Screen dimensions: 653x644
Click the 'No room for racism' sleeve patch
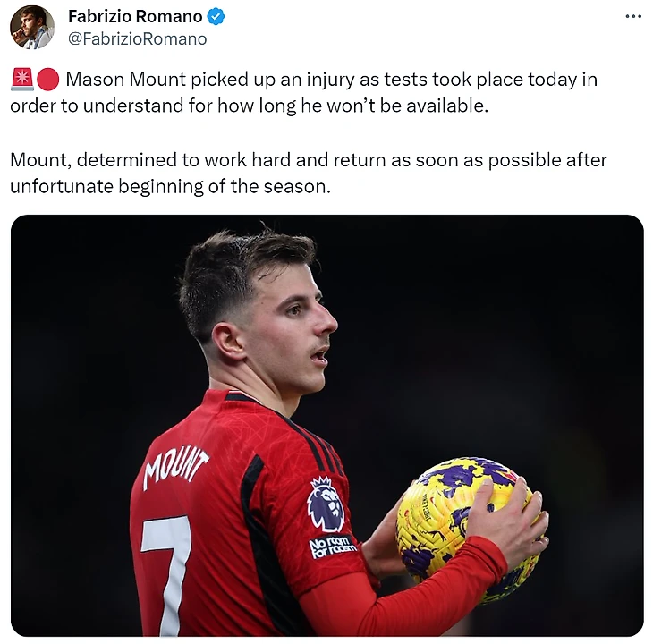tap(333, 547)
